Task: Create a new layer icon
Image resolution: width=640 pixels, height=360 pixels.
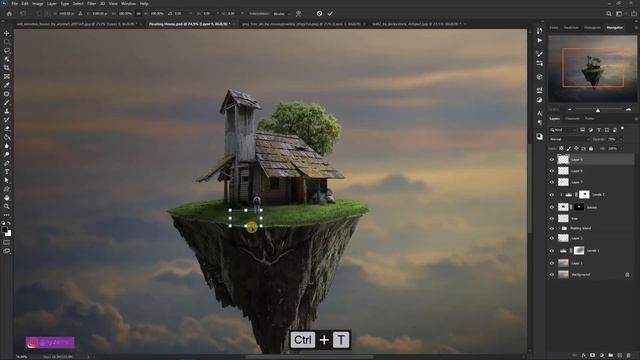Action: [x=620, y=356]
